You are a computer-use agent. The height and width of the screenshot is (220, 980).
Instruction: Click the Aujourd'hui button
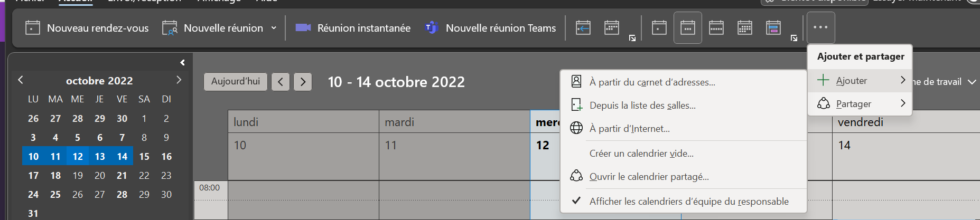pos(236,81)
